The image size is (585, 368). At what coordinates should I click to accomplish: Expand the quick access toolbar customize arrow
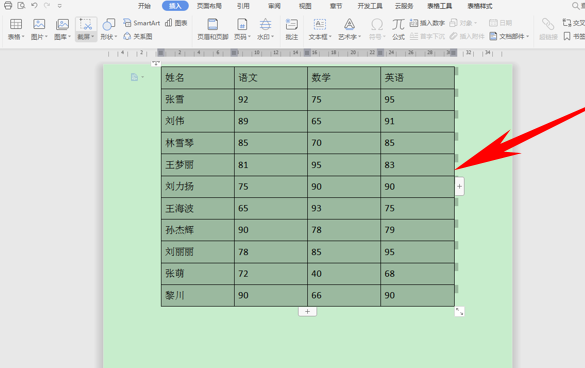point(60,6)
